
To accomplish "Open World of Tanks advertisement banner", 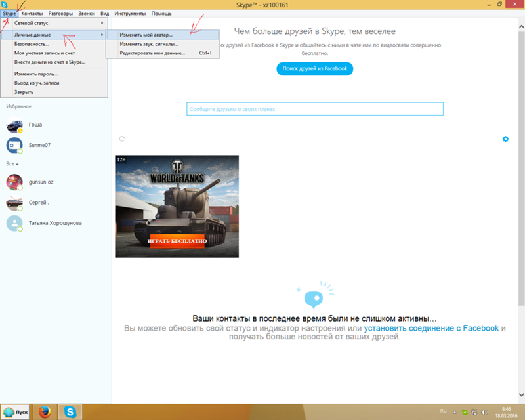I will pyautogui.click(x=177, y=206).
